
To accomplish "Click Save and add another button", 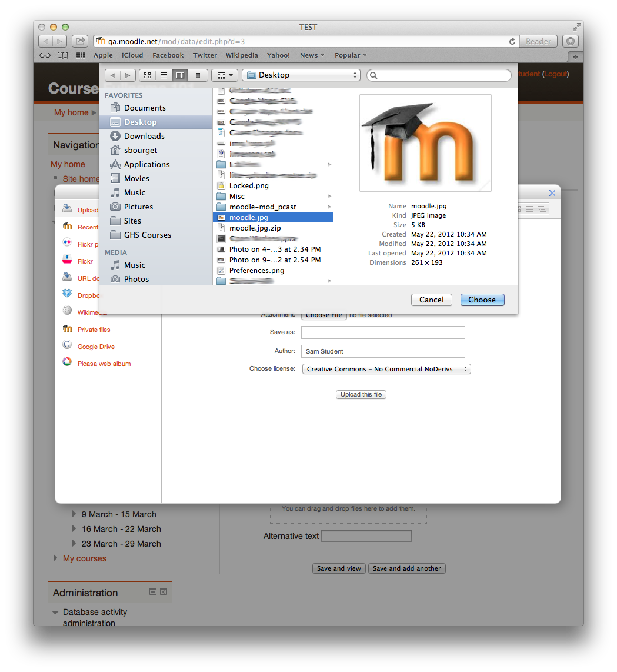I will coord(406,568).
